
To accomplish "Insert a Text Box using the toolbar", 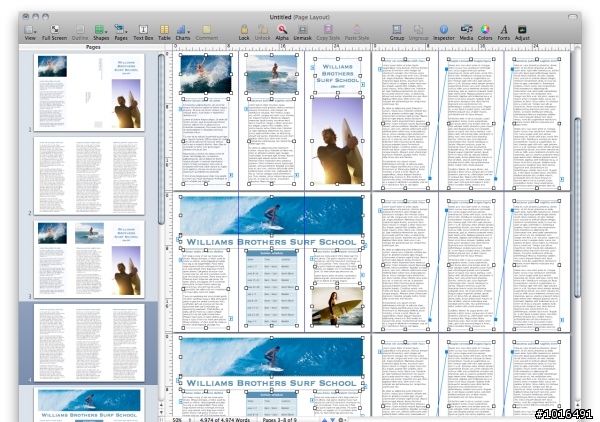I will tap(143, 33).
